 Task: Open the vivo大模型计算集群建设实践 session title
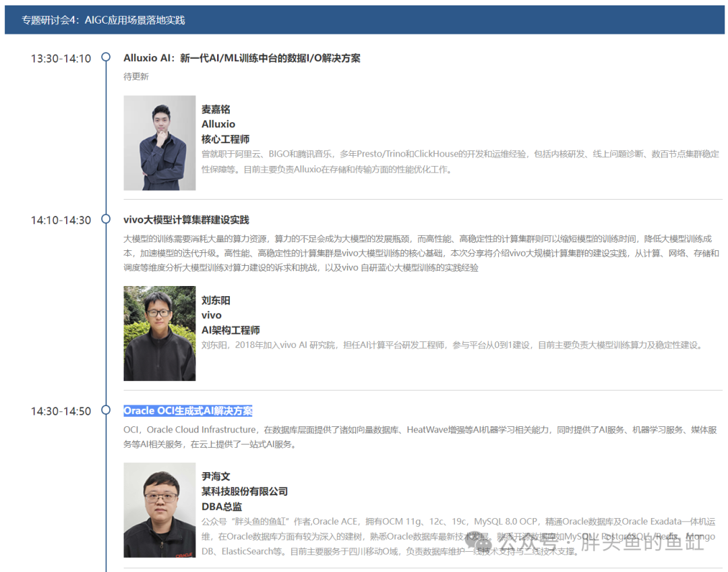click(186, 220)
